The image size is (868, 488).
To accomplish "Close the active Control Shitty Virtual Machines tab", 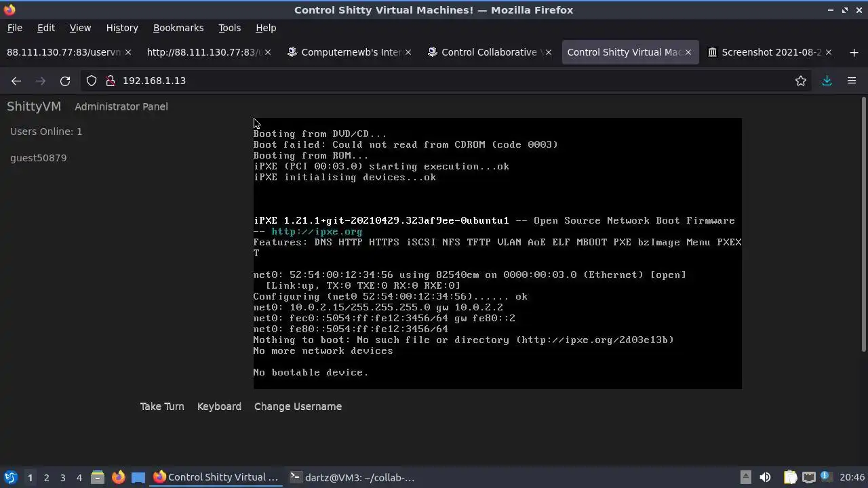I will [x=688, y=52].
